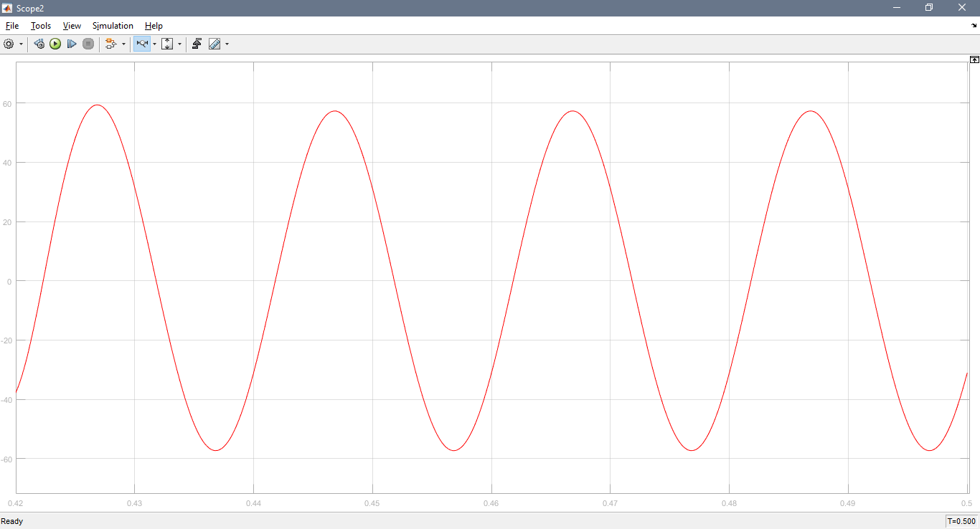
Task: Click the Step Forward icon
Action: pos(72,44)
